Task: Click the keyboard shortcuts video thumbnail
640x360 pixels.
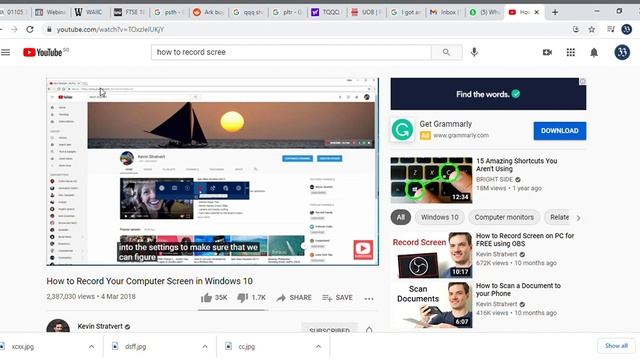Action: point(431,180)
